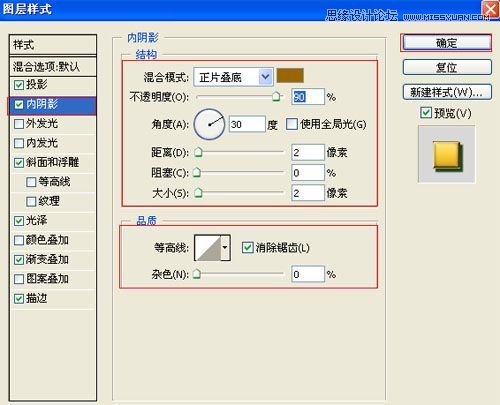
Task: Click the 距离 distance slider handle
Action: click(x=198, y=153)
